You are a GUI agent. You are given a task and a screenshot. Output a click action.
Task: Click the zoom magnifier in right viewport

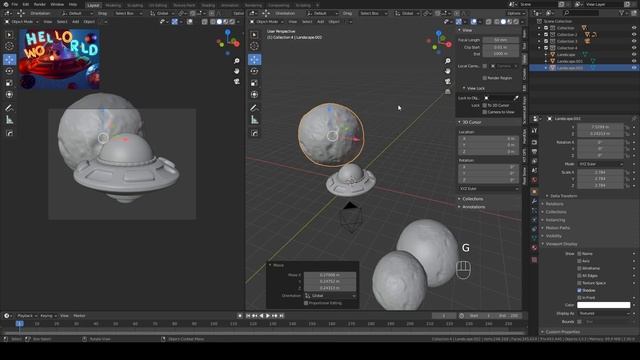point(448,61)
